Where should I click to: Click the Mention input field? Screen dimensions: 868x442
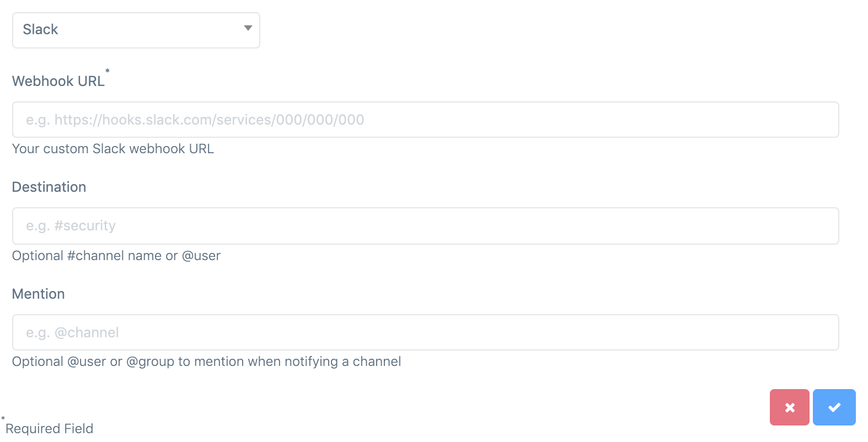point(426,332)
